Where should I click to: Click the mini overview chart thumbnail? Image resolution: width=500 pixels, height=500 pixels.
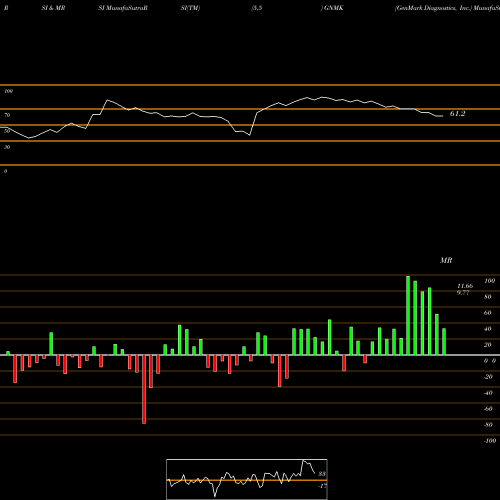click(x=247, y=479)
